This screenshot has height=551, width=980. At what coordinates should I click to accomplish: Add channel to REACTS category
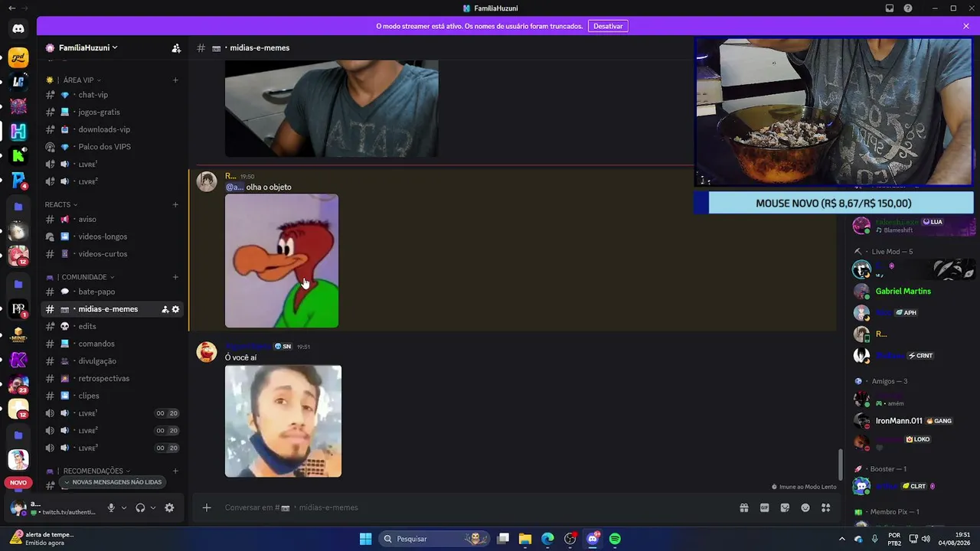tap(175, 204)
